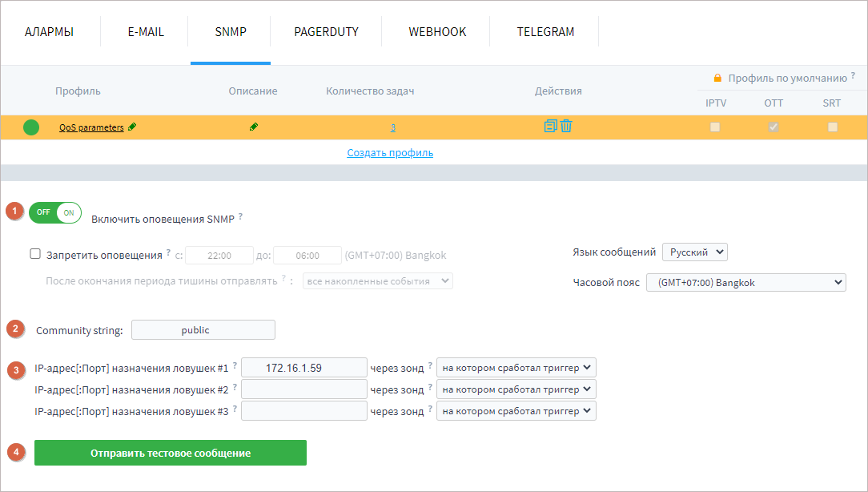Tick the IPTV default profile checkbox
The width and height of the screenshot is (868, 492).
tap(715, 127)
